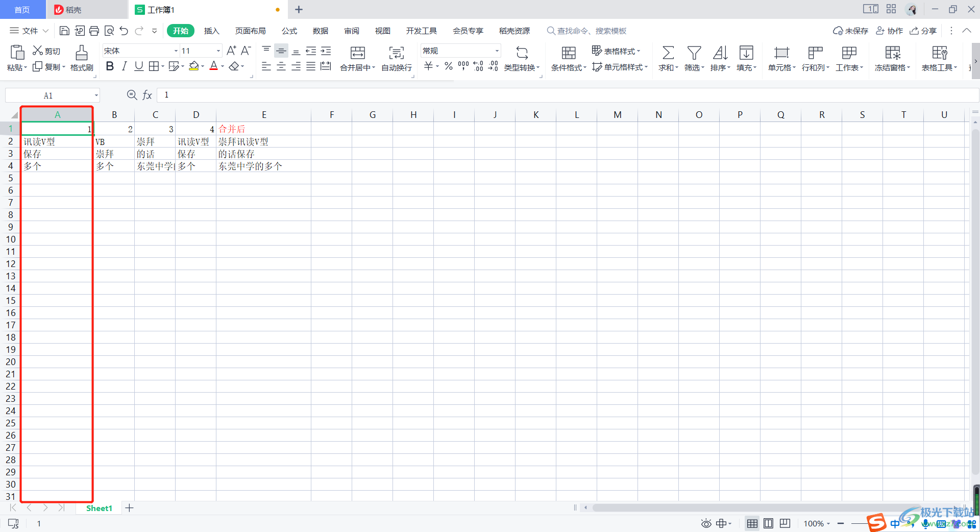Select cell E1 containing 合并后
980x532 pixels.
264,129
